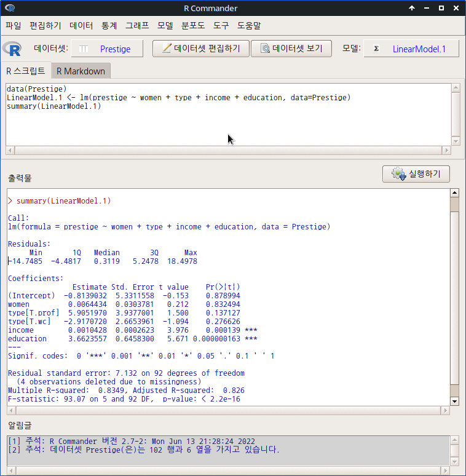Click the LinearModel.1 <- lm(...) script line
The image size is (466, 476).
point(178,97)
